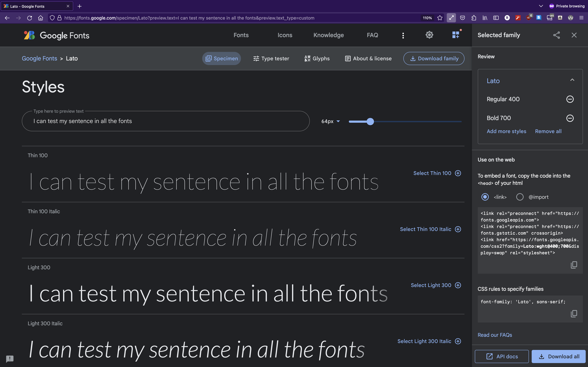The width and height of the screenshot is (588, 367).
Task: Click the Download family button
Action: click(x=434, y=58)
